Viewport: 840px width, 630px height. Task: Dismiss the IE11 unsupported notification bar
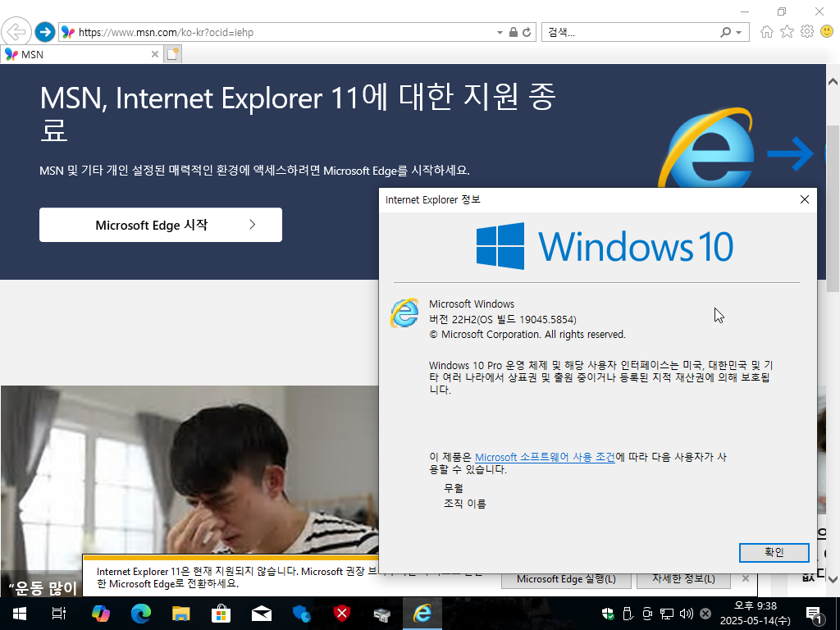click(x=745, y=578)
